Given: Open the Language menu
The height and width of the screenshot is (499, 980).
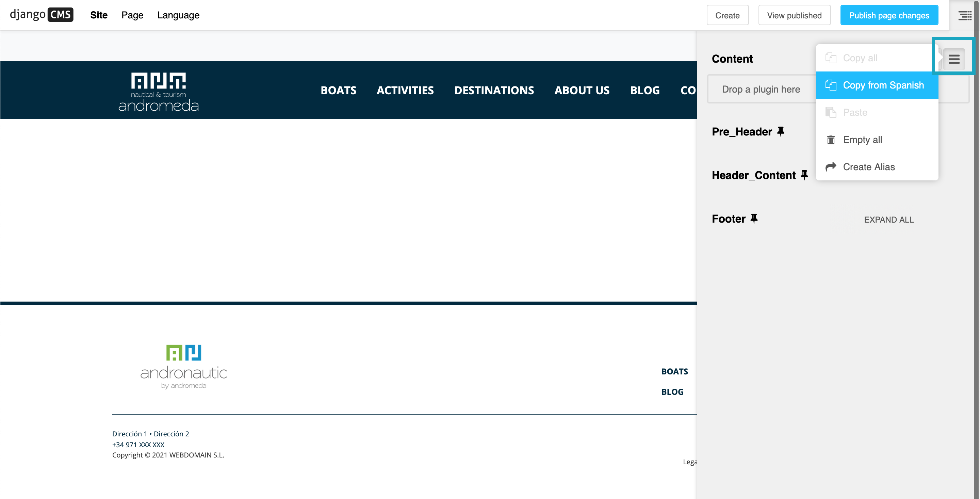Looking at the screenshot, I should [178, 15].
